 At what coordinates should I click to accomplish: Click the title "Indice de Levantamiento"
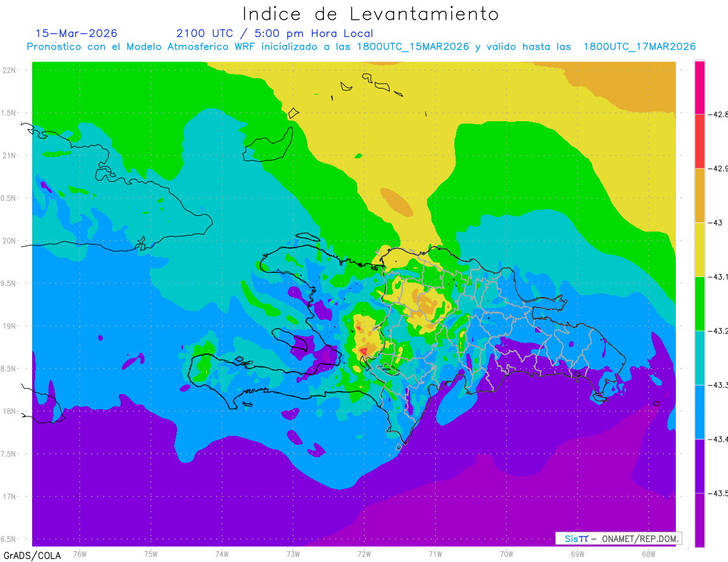[x=371, y=14]
